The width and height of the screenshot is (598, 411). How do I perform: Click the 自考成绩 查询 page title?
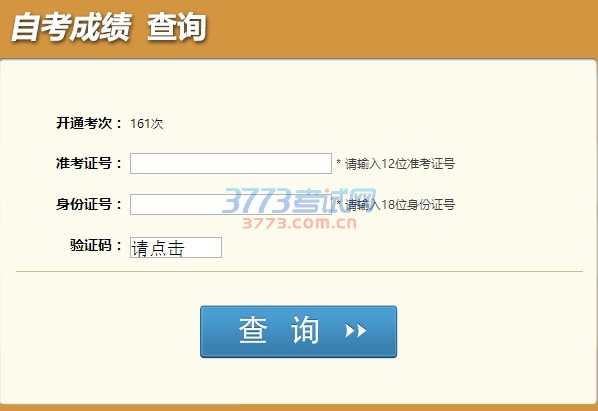[109, 27]
